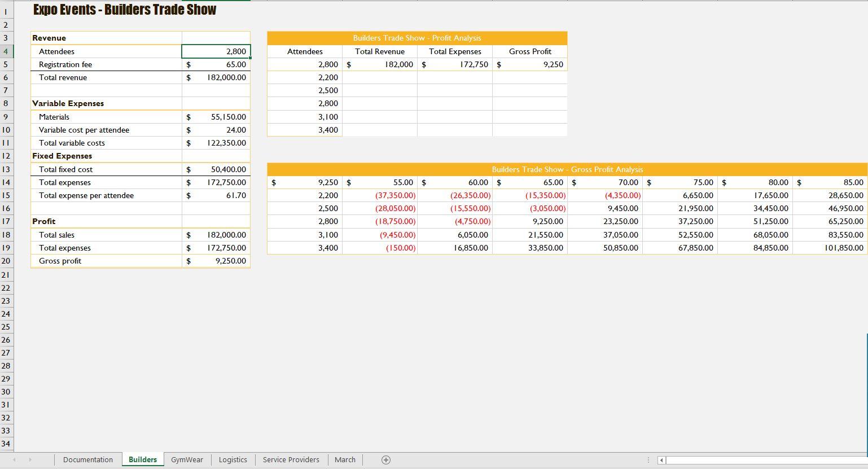
Task: Select the 6,650.00 cell in row 15
Action: click(x=680, y=195)
